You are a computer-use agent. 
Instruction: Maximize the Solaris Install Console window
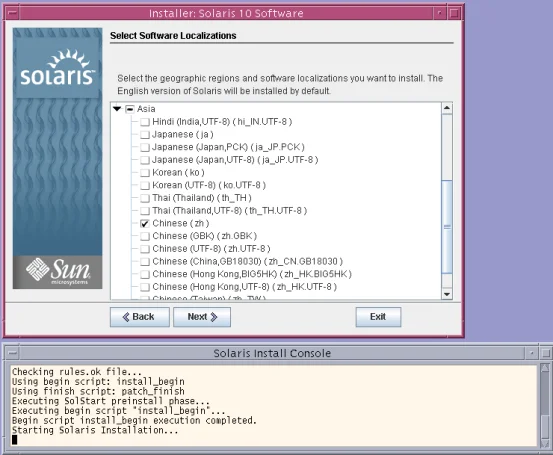(x=545, y=353)
